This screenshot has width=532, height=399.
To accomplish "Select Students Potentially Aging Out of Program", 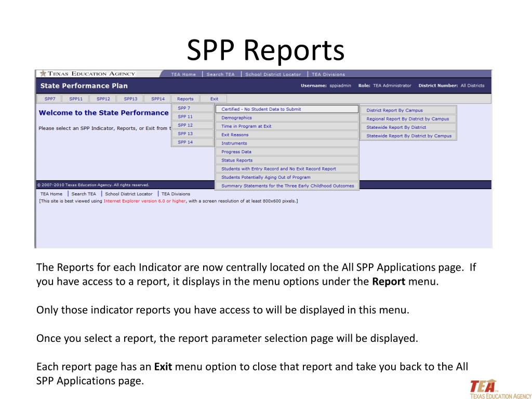I will coord(287,177).
